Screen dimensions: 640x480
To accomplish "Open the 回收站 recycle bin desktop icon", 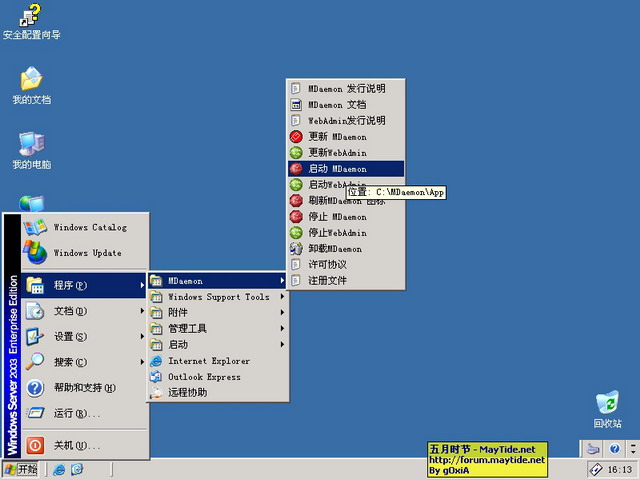I will 607,405.
